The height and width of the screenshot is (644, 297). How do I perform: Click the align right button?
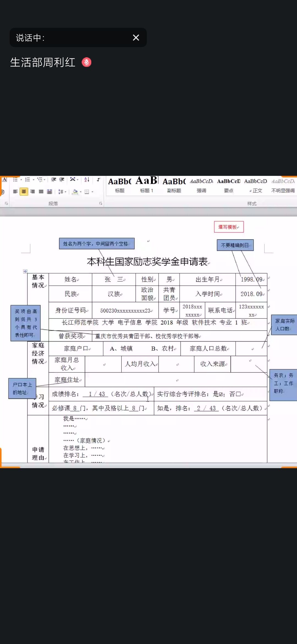coord(32,192)
